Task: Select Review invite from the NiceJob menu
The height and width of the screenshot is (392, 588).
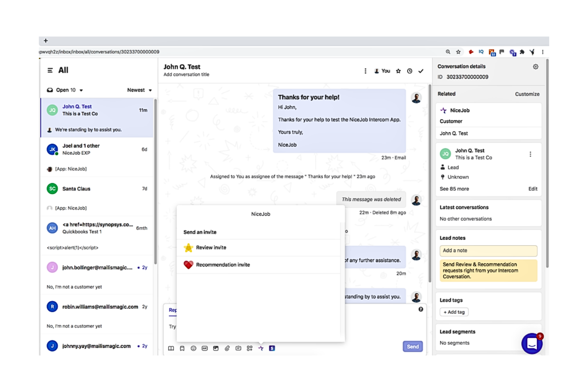Action: click(x=211, y=247)
